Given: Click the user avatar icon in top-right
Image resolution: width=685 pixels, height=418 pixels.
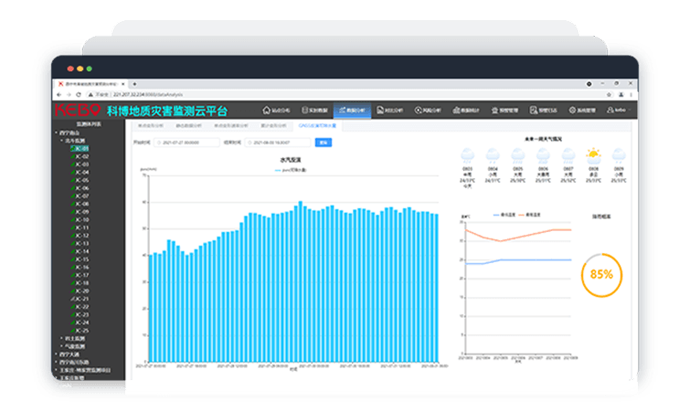Looking at the screenshot, I should coord(608,109).
